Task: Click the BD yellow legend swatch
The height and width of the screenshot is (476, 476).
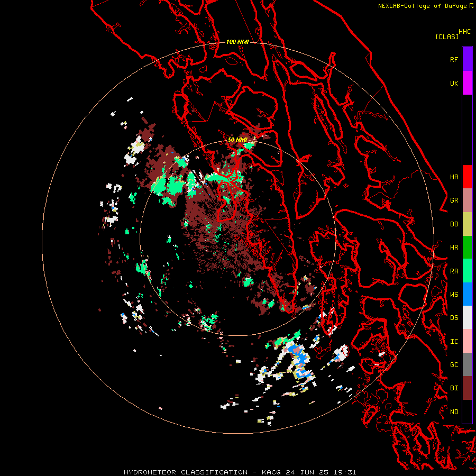Action: click(467, 224)
